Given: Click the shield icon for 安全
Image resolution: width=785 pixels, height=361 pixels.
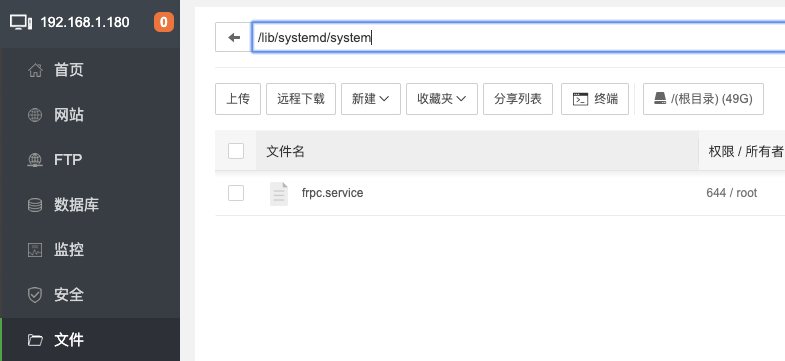Looking at the screenshot, I should click(35, 295).
